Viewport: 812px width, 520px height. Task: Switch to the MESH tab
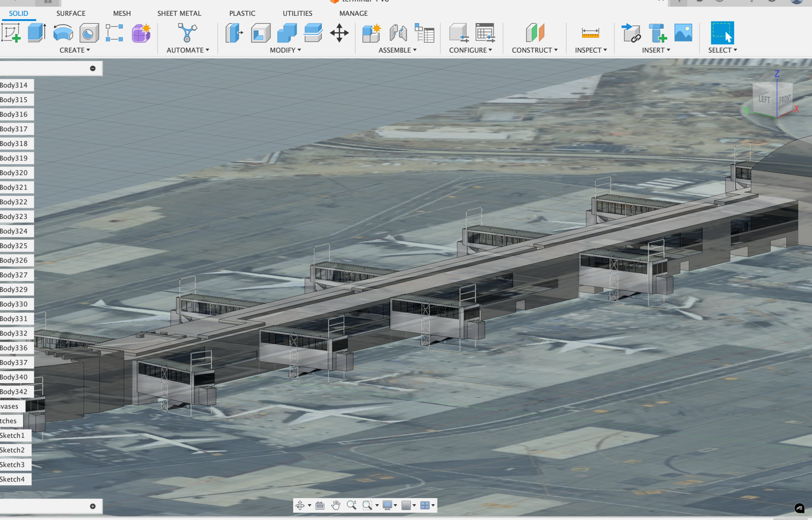tap(122, 13)
